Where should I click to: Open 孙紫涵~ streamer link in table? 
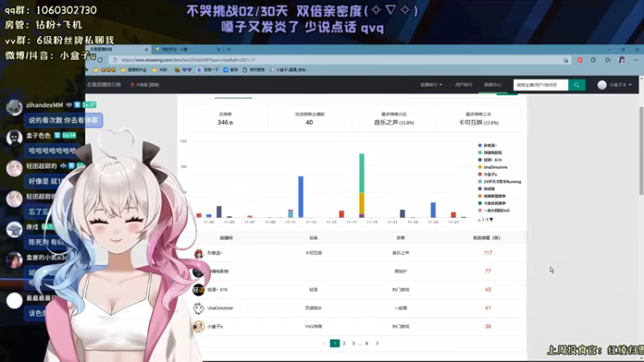[x=215, y=253]
